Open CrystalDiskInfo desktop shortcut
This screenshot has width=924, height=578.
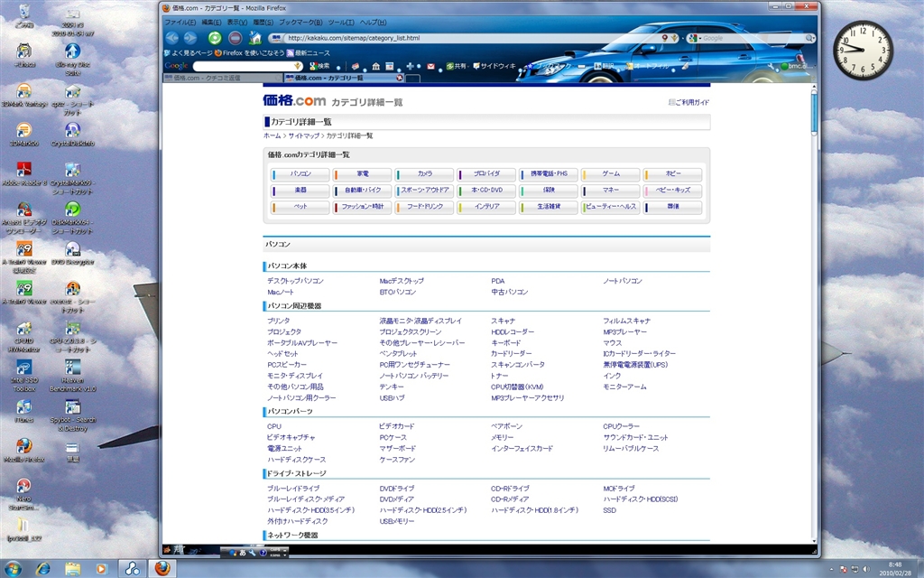point(72,133)
